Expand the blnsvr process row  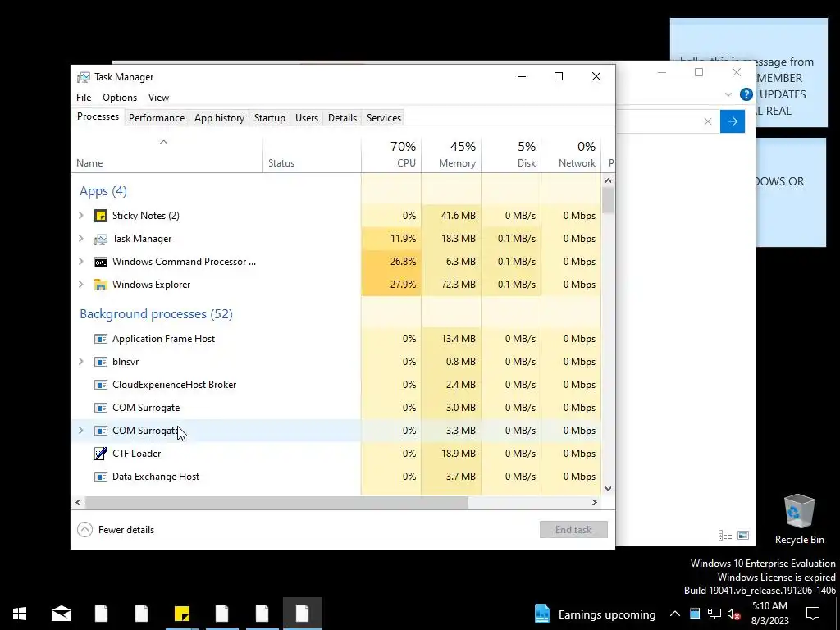81,362
